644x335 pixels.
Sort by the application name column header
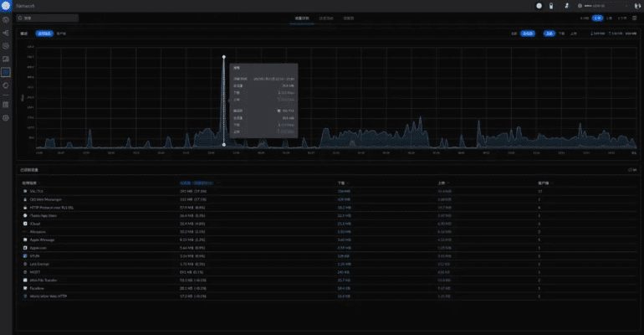point(31,182)
